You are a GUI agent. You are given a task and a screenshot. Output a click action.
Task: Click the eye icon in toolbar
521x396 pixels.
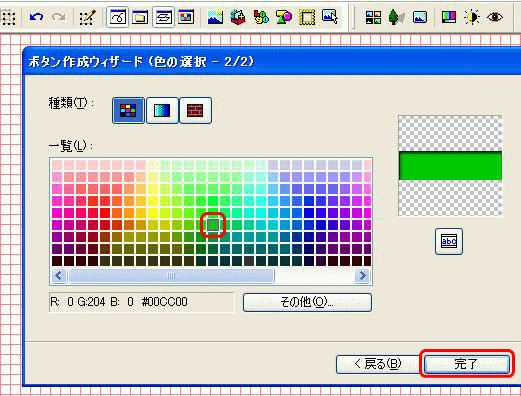494,17
